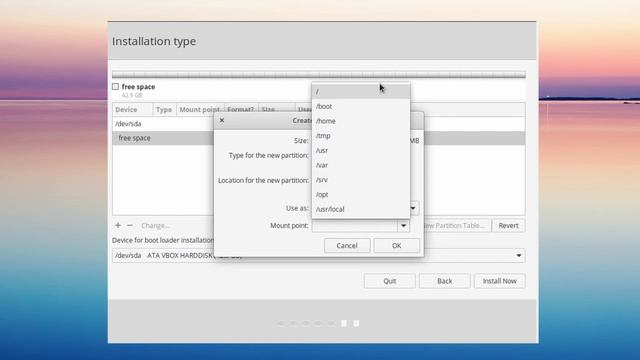Click the Mount point column header
Viewport: 640px width, 360px height.
(200, 109)
